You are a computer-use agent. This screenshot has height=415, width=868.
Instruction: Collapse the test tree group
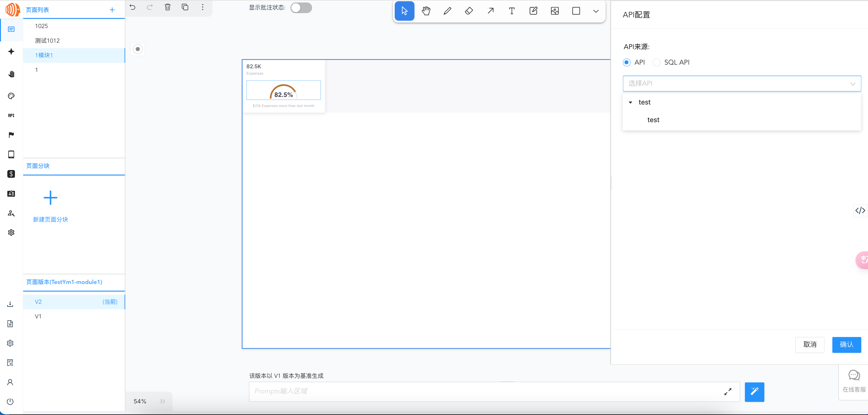631,102
